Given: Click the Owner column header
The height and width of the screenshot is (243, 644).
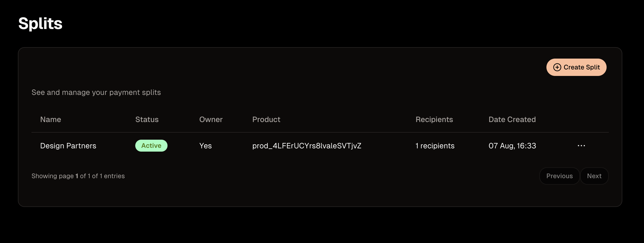Looking at the screenshot, I should 211,120.
